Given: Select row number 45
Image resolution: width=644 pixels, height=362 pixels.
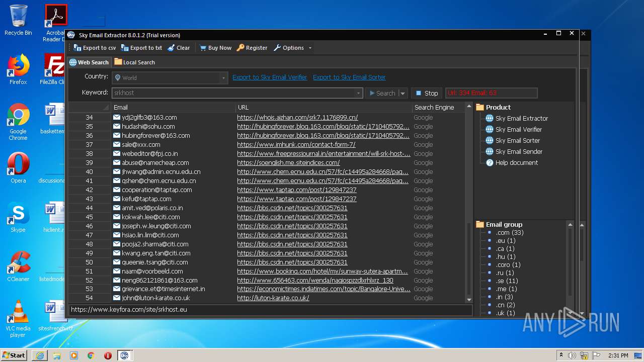Looking at the screenshot, I should click(x=89, y=217).
